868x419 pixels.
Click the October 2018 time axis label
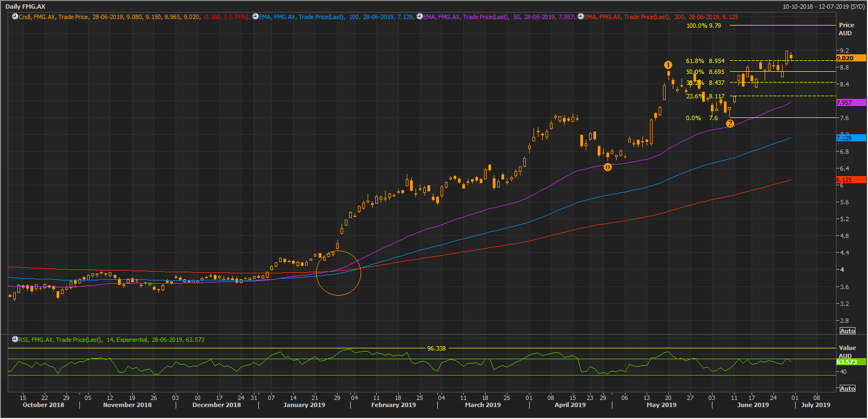44,405
